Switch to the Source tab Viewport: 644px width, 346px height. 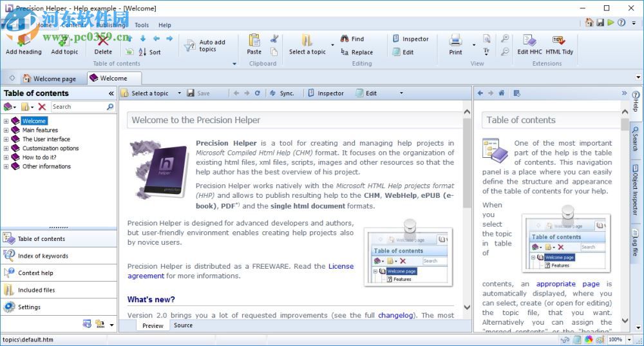pyautogui.click(x=183, y=325)
